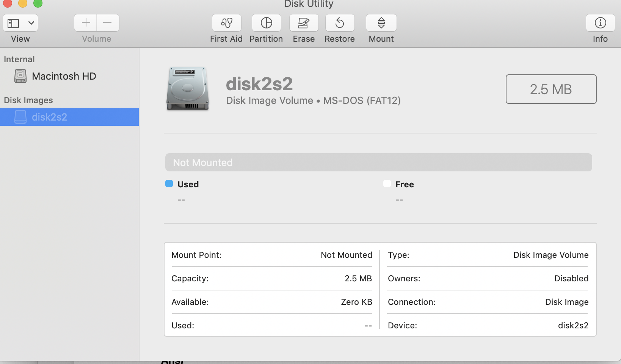Viewport: 621px width, 364px height.
Task: Open the Partition pie icon
Action: click(267, 23)
